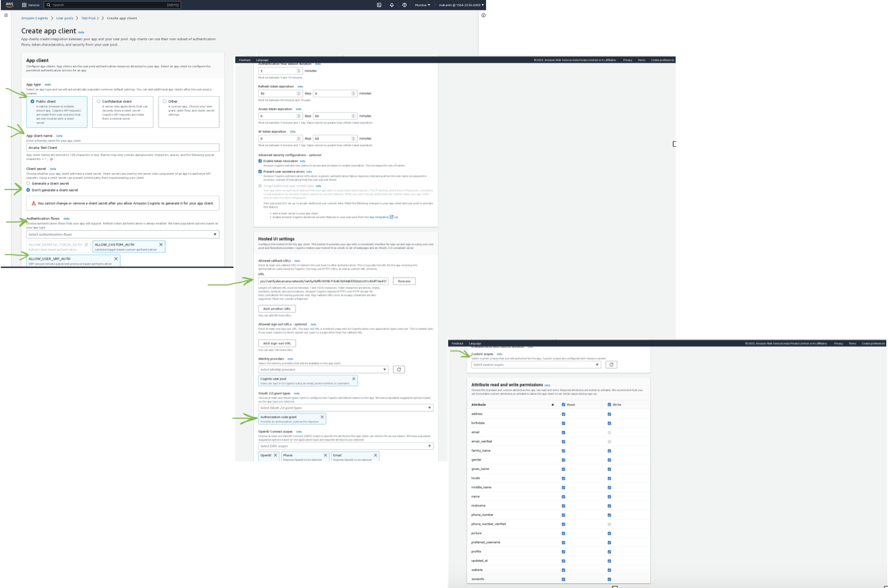The height and width of the screenshot is (588, 888).
Task: Click Add sign-out URL button
Action: (277, 344)
